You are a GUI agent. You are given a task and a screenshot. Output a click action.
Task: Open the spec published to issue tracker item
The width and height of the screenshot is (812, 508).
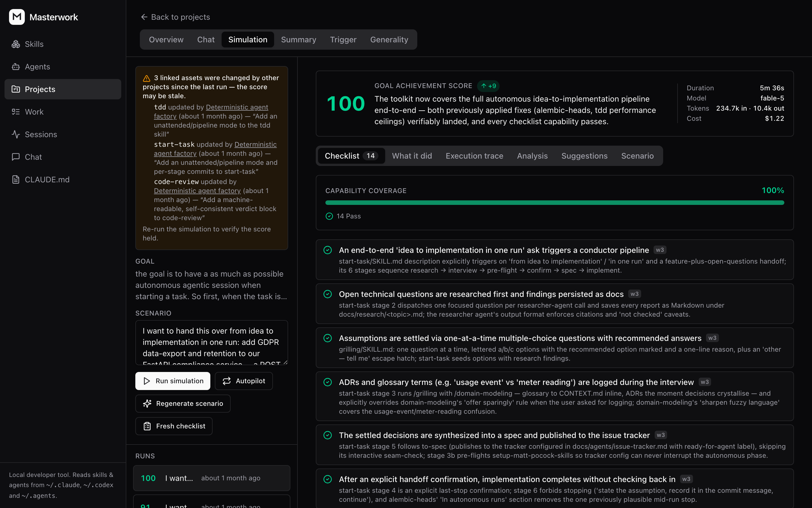(x=554, y=445)
